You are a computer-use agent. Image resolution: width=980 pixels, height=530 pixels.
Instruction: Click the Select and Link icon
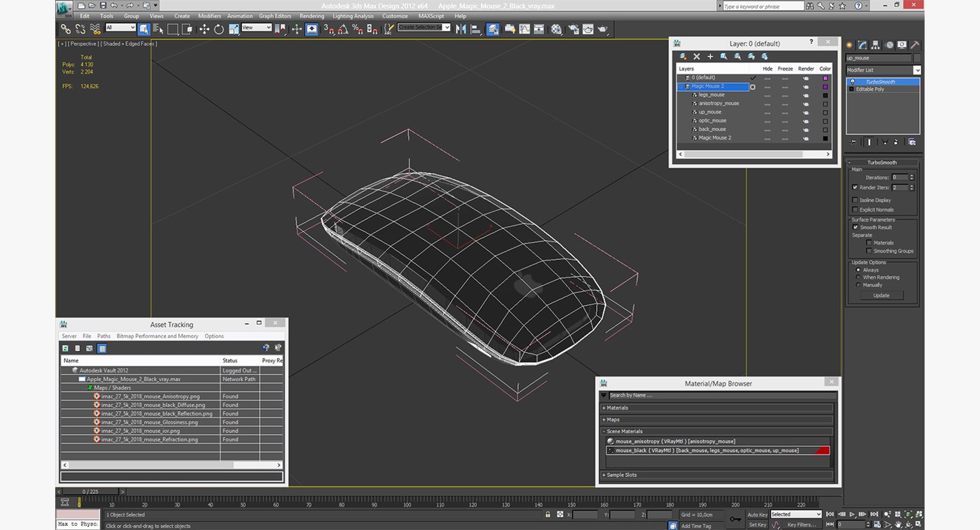(x=66, y=29)
